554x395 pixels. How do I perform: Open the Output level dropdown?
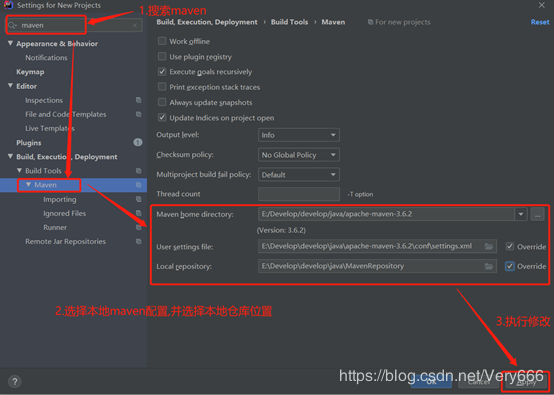click(299, 135)
